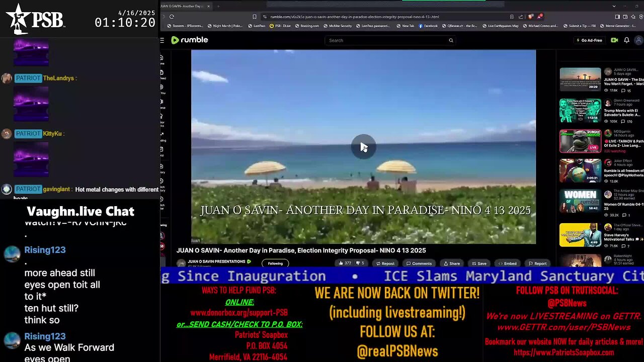Play the Juan O Savin video
The width and height of the screenshot is (644, 362).
(x=363, y=146)
